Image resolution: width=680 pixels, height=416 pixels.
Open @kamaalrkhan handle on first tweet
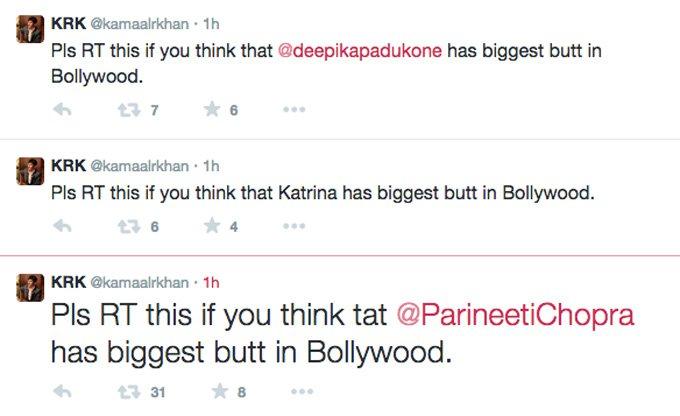click(139, 24)
